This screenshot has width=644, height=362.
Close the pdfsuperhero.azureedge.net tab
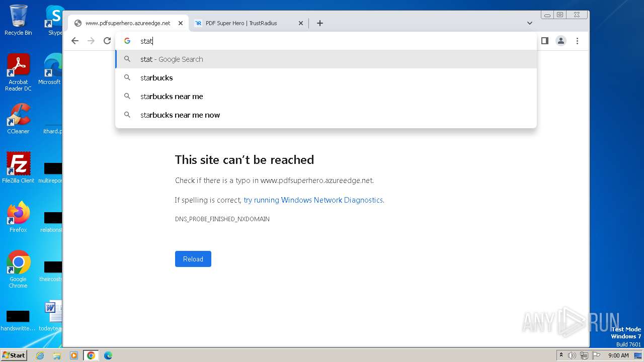[x=181, y=23]
